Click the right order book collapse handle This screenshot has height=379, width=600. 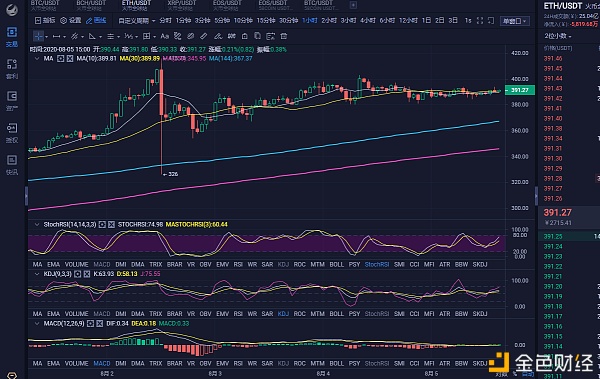(x=536, y=196)
